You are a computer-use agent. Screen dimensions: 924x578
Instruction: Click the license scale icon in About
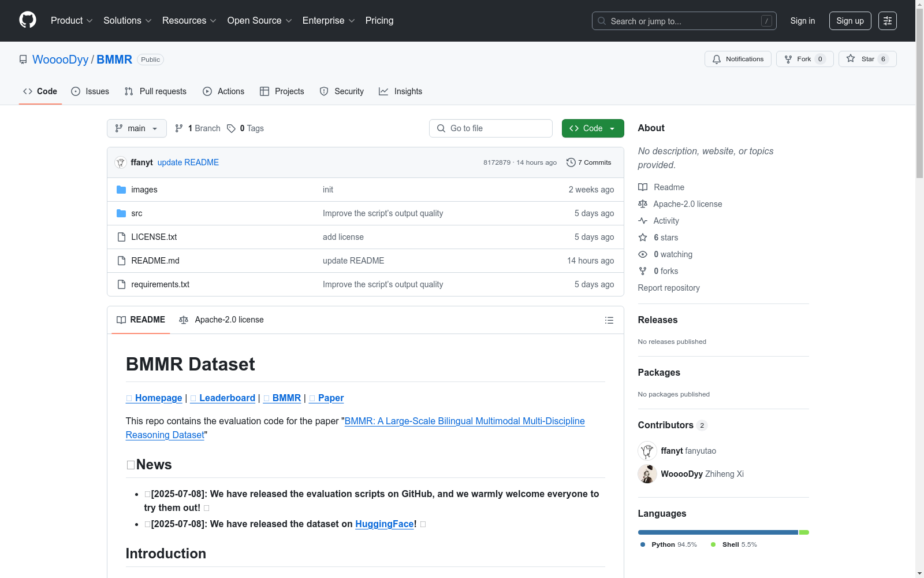point(643,204)
